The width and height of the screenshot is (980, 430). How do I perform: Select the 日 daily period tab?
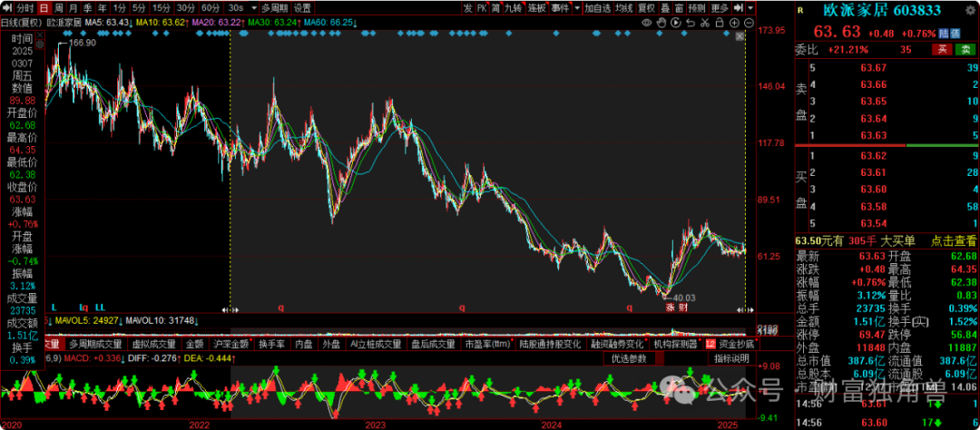44,8
